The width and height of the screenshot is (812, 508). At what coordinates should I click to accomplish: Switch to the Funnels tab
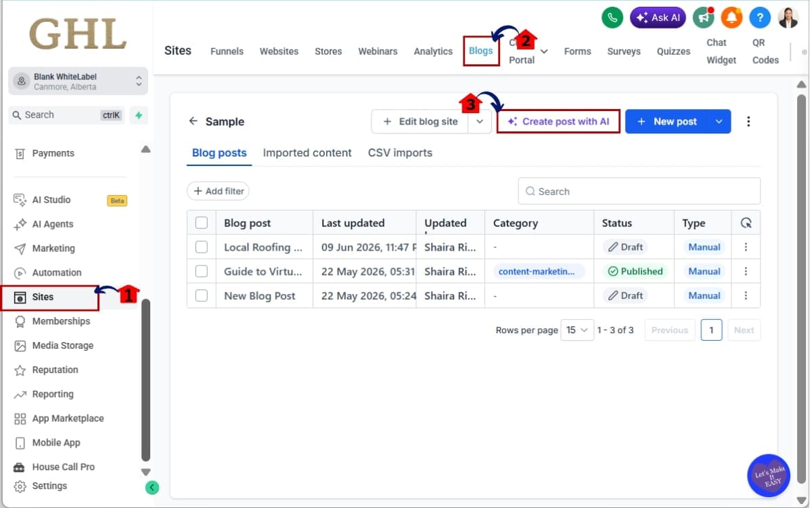[x=227, y=51]
